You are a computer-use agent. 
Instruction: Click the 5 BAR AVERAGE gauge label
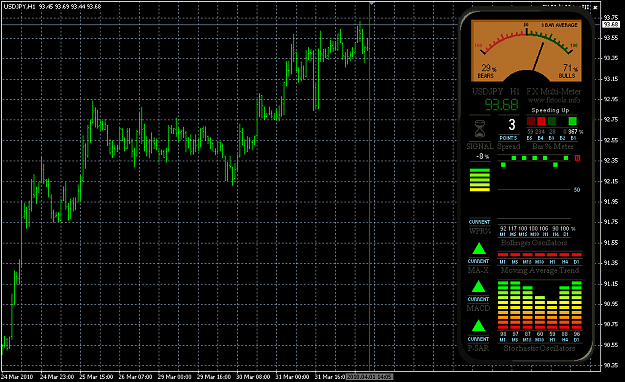tap(559, 25)
